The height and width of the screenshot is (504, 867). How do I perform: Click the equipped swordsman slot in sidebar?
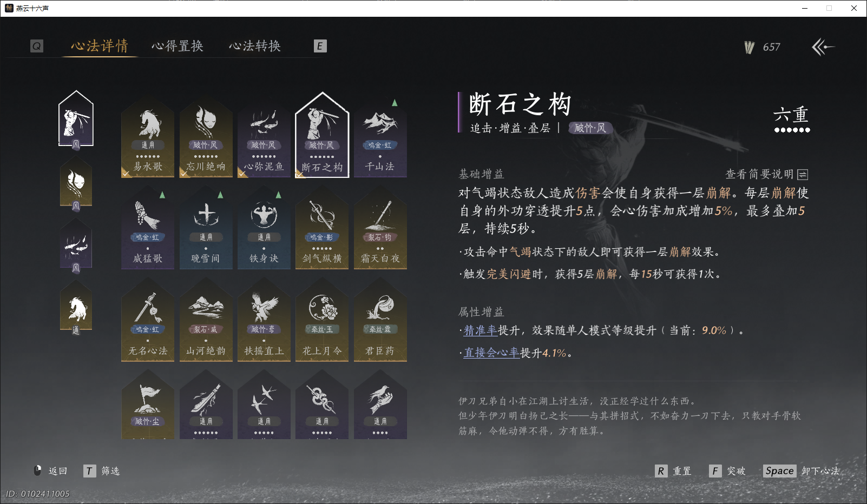pos(76,119)
